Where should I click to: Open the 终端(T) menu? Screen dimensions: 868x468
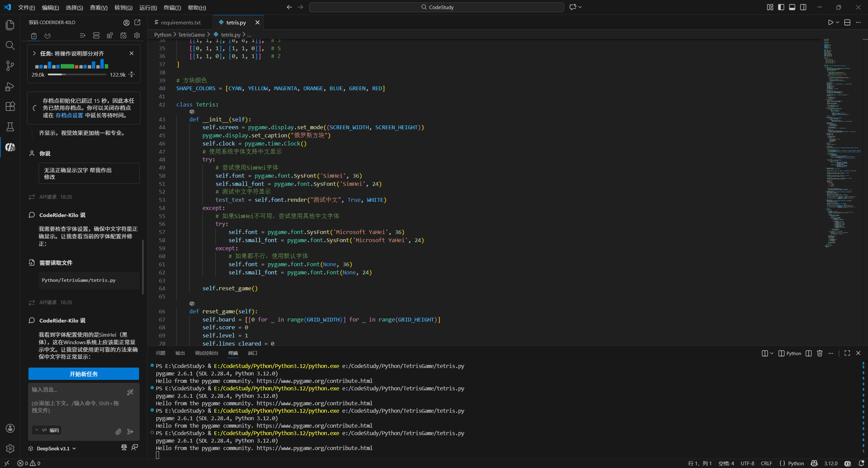point(172,7)
